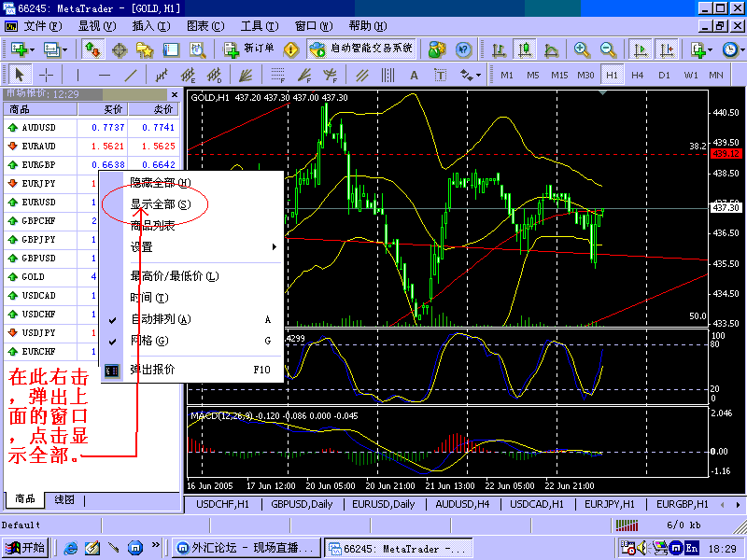
Task: Switch chart to line chart icon
Action: click(551, 49)
